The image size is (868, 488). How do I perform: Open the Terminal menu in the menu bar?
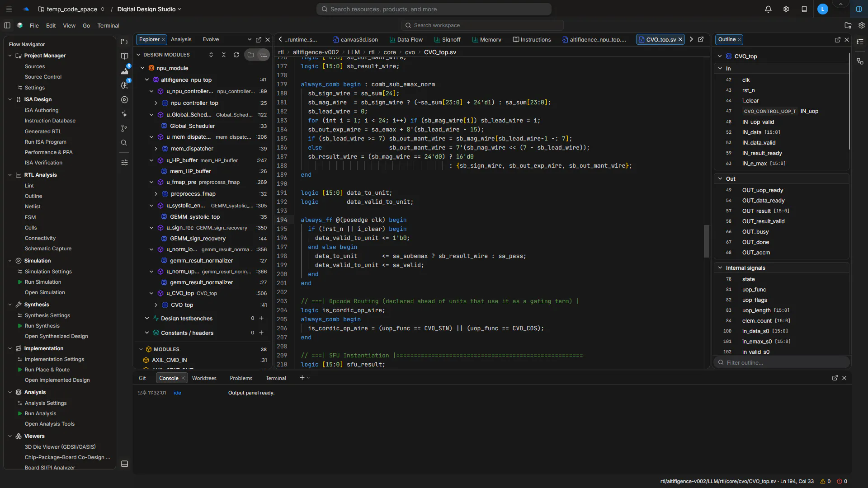pos(108,26)
